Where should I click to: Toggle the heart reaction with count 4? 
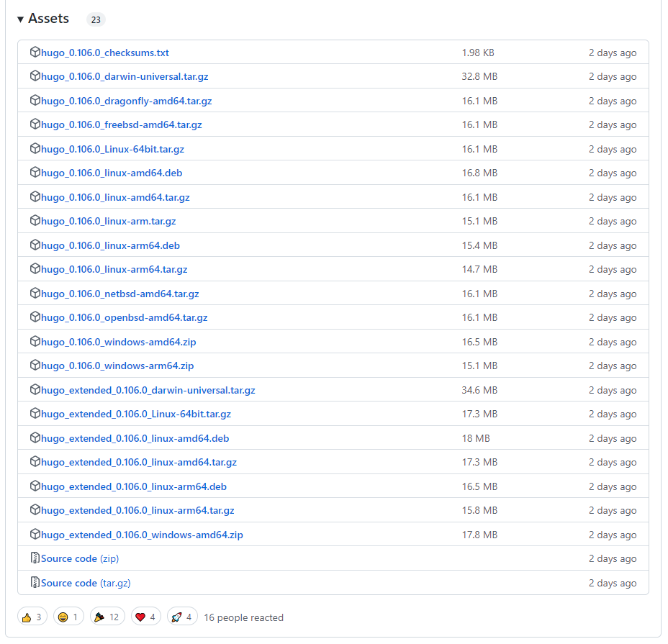[145, 617]
